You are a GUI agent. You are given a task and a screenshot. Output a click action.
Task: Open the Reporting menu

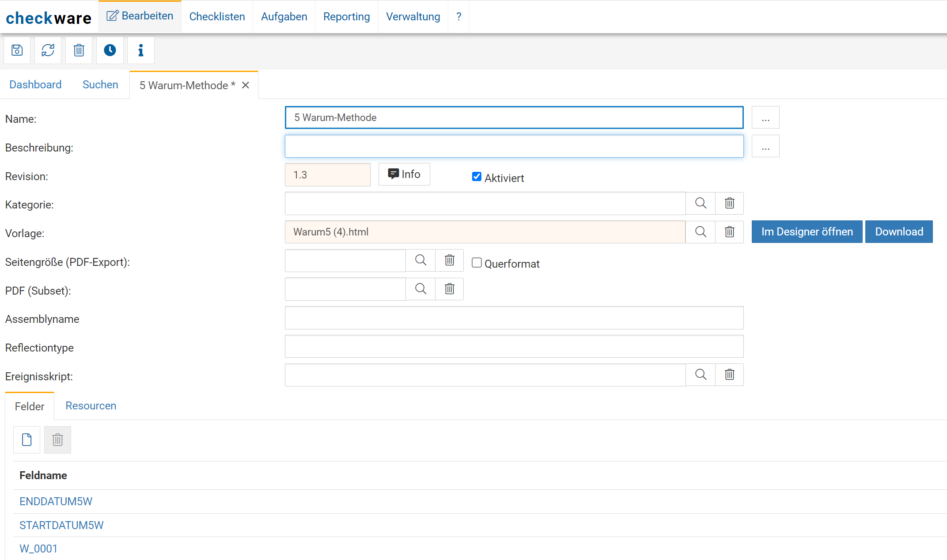[347, 17]
